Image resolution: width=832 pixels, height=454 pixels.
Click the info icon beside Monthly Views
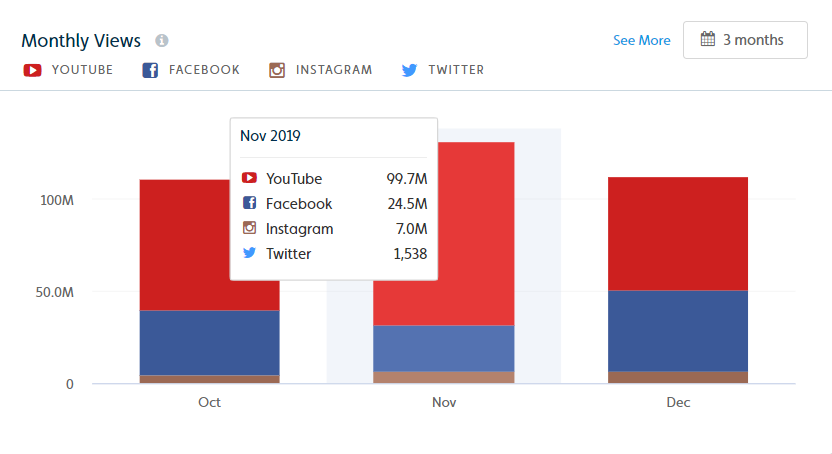tap(162, 40)
